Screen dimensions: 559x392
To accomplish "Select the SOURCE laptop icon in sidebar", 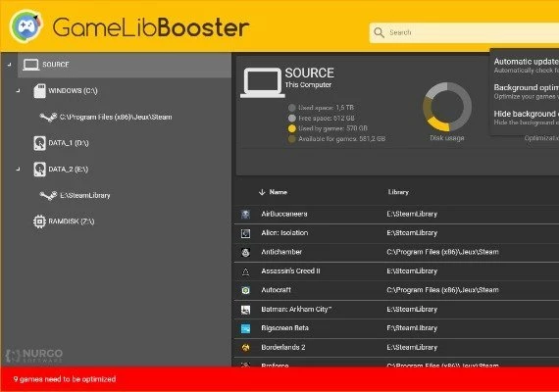I will tap(31, 65).
